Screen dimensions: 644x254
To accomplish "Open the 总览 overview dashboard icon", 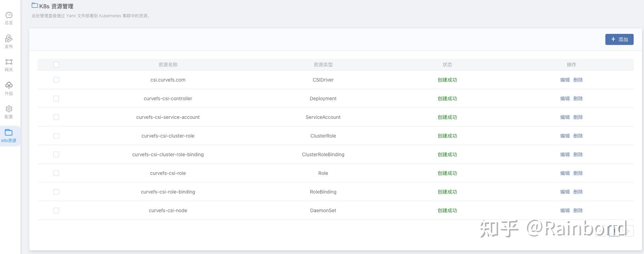I will coord(9,15).
